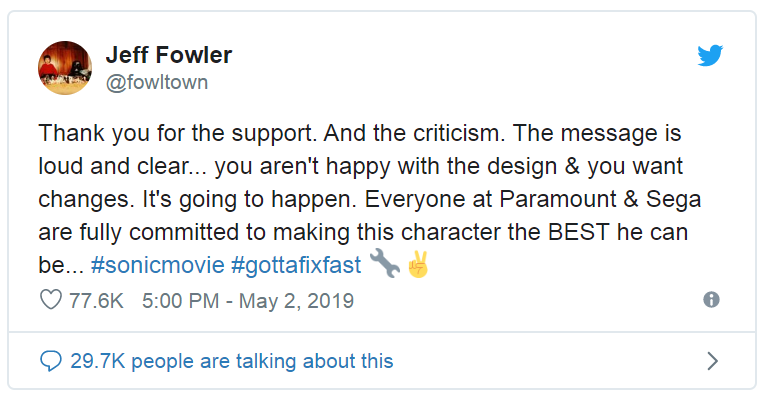Screen dimensions: 767x398
Task: Click "Thank you for the support" sentence
Action: (177, 133)
